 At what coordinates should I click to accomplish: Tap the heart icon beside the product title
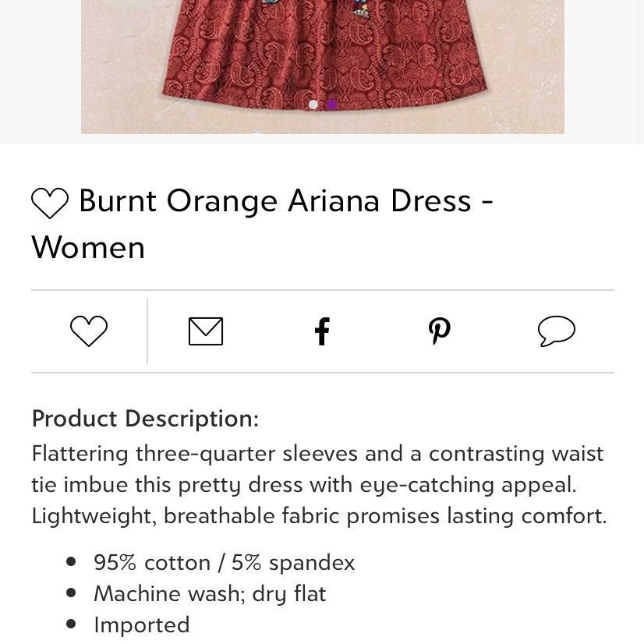point(50,203)
